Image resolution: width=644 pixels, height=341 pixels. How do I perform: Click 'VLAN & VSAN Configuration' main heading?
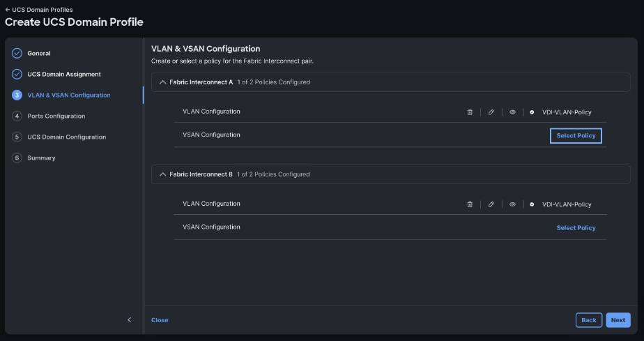pyautogui.click(x=206, y=49)
